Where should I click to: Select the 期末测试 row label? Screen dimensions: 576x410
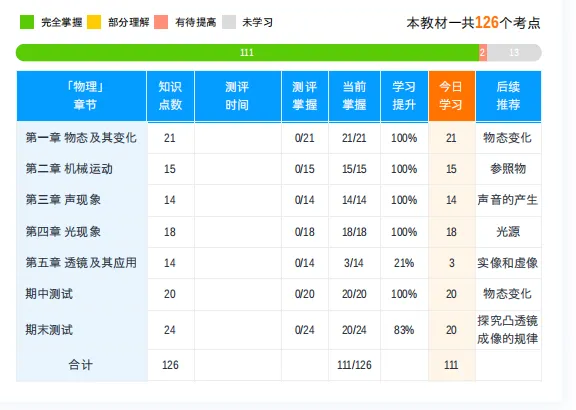pos(49,330)
